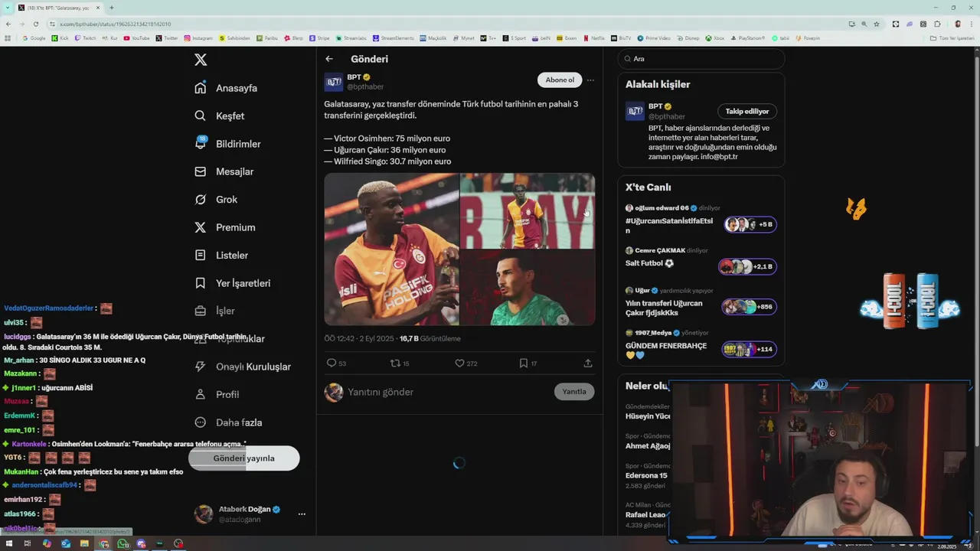
Task: Open the goalkeeper Uğurcan Çakır photo
Action: tap(528, 288)
